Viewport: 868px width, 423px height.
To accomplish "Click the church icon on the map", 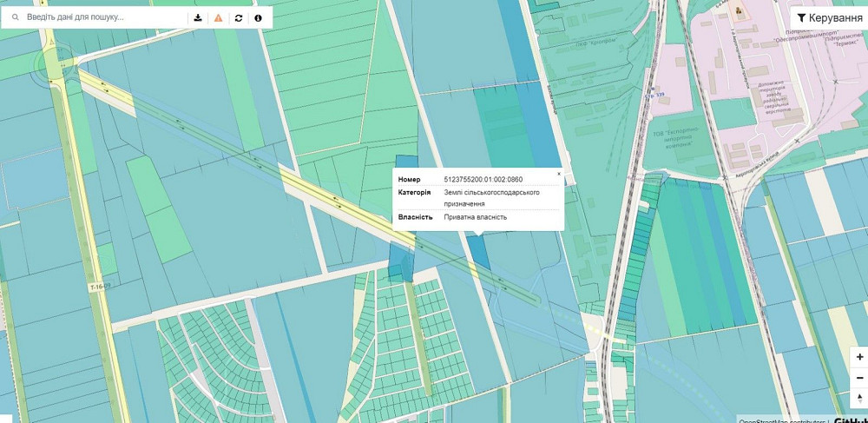I will (740, 12).
